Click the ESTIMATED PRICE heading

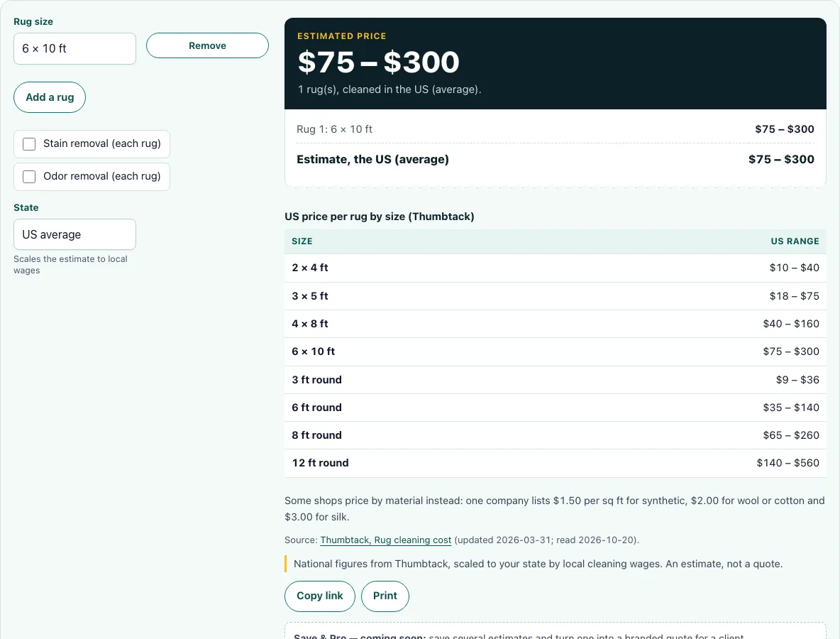click(342, 36)
